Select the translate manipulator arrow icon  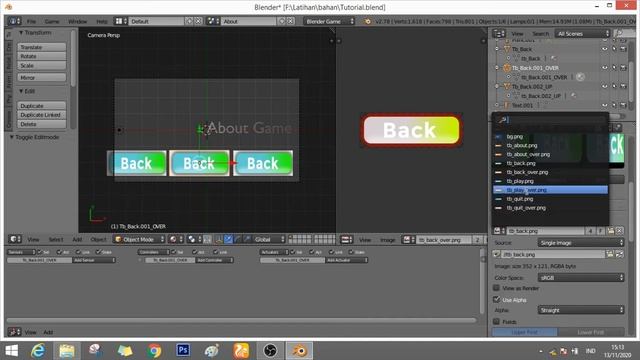point(229,239)
